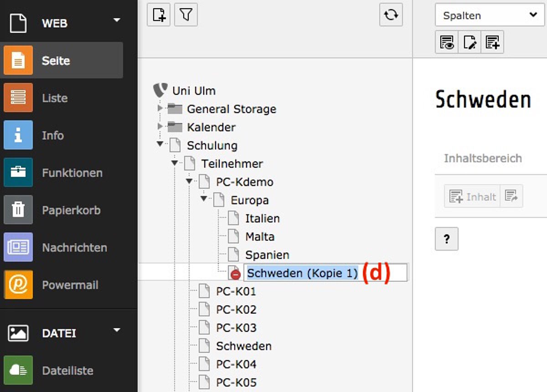Open the Spalten view dropdown
The image size is (547, 392).
click(x=490, y=15)
